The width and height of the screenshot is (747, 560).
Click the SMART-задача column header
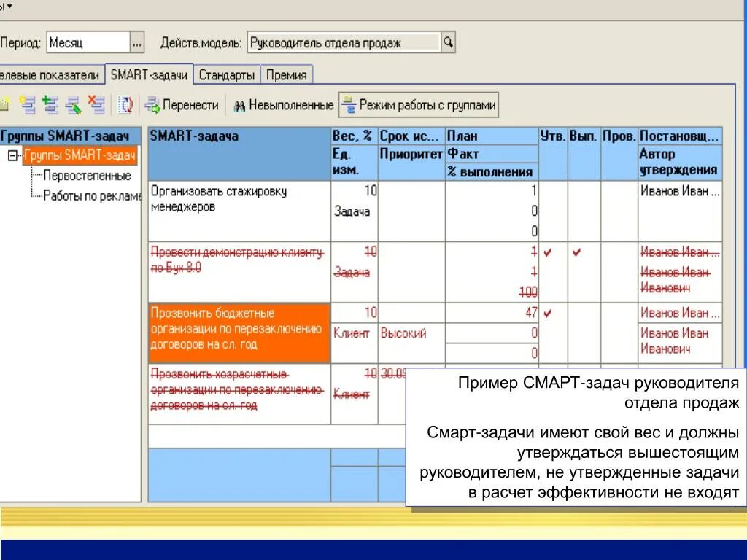[x=239, y=153]
